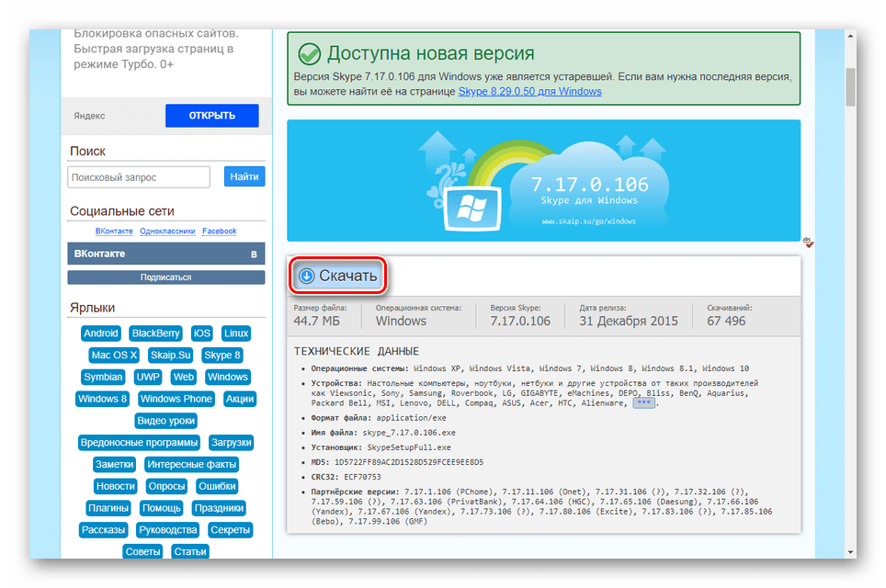886x588 pixels.
Task: Click the release date 31 Декабря 2015
Action: [x=629, y=322]
